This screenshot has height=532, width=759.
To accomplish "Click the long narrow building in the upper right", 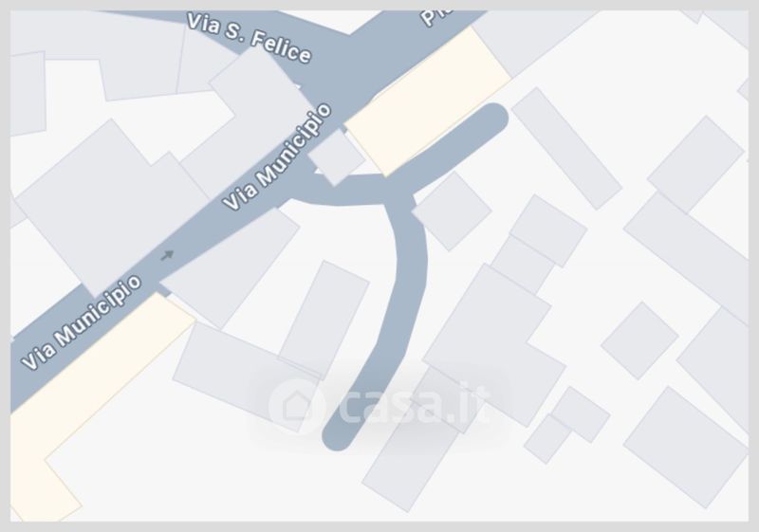I will coord(566,149).
